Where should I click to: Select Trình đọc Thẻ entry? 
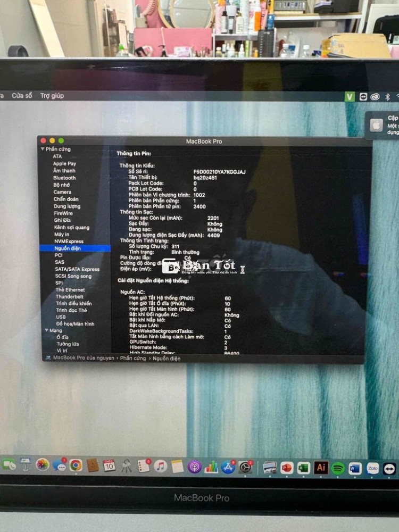point(72,311)
